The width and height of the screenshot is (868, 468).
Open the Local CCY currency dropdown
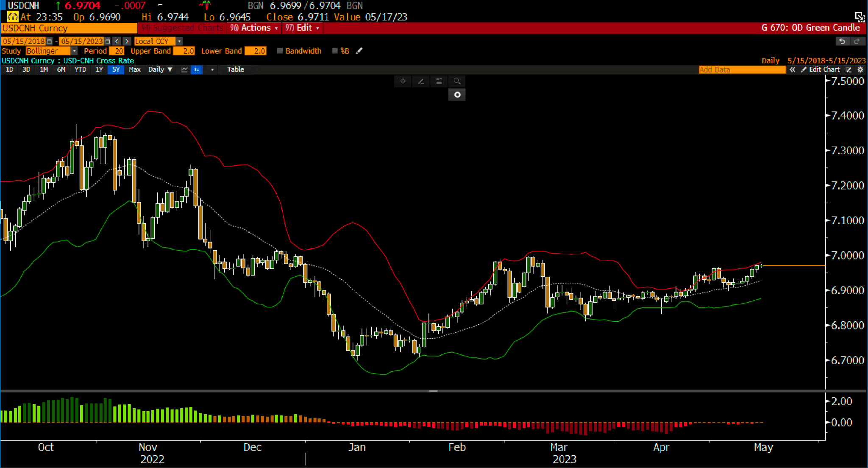point(179,41)
